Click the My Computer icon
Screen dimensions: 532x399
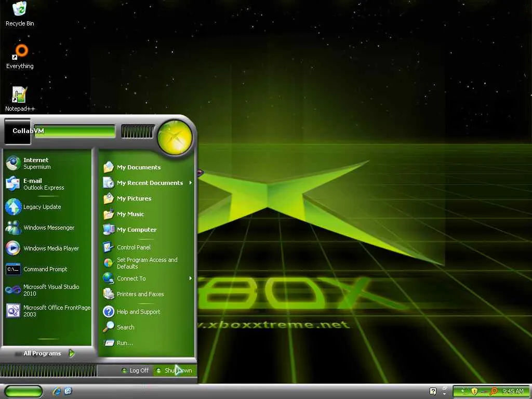109,229
